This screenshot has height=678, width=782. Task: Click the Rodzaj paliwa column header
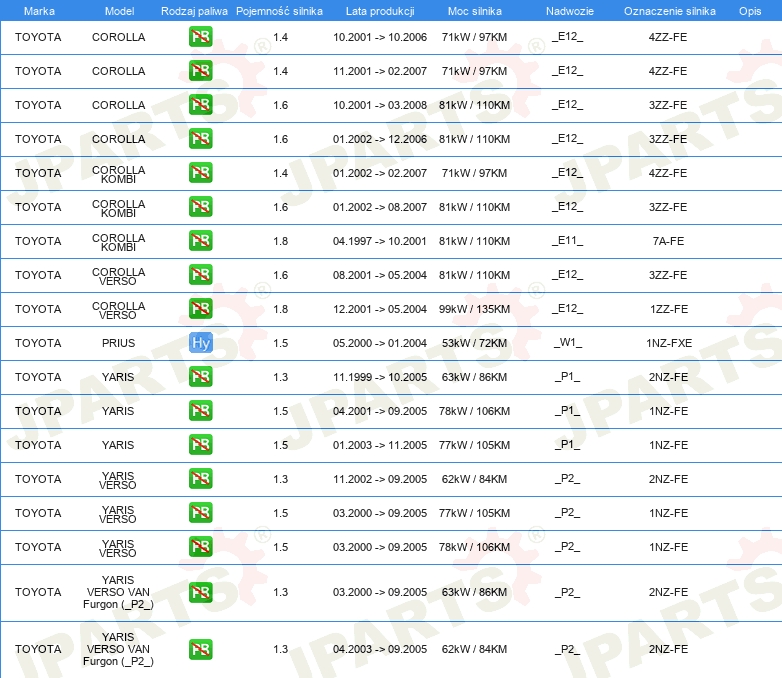tap(194, 11)
